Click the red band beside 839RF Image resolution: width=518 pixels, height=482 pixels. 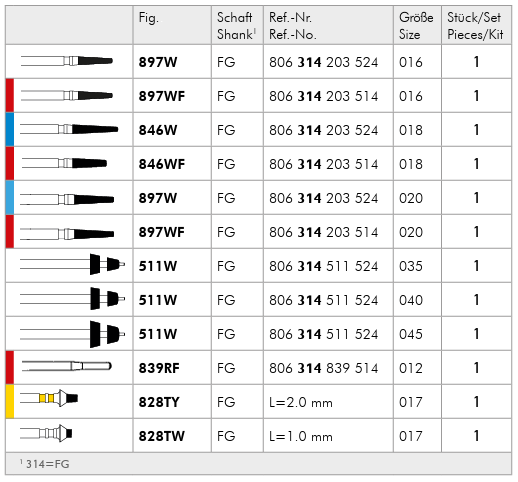[x=10, y=367]
